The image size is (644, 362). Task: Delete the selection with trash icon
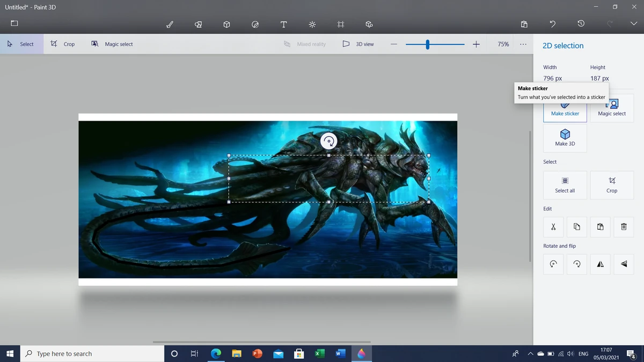624,227
